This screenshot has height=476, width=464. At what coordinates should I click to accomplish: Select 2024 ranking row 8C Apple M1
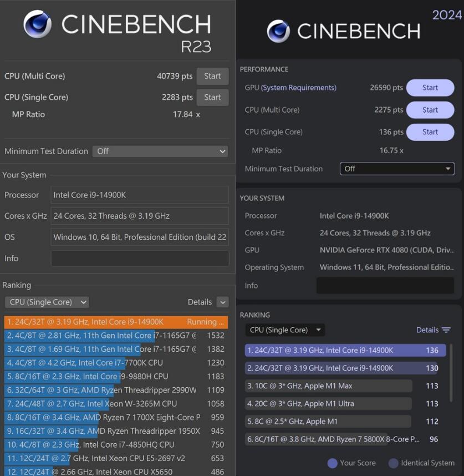tap(345, 422)
